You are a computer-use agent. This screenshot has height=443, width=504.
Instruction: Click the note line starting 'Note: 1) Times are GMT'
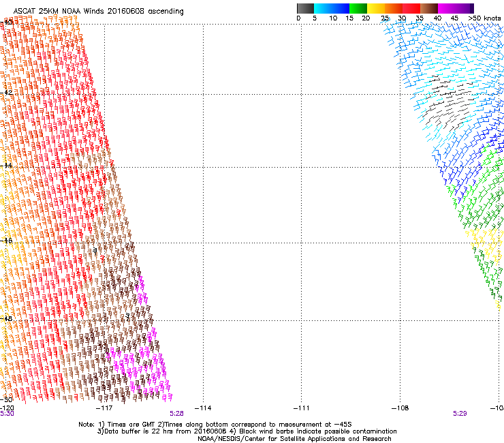[215, 425]
